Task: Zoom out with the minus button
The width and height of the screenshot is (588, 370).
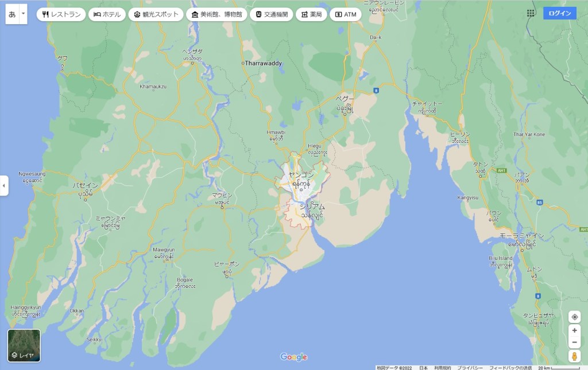Action: point(574,342)
